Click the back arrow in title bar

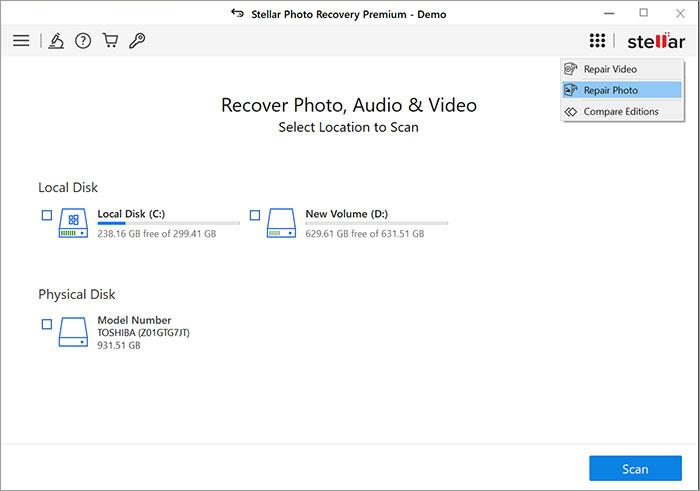coord(238,13)
